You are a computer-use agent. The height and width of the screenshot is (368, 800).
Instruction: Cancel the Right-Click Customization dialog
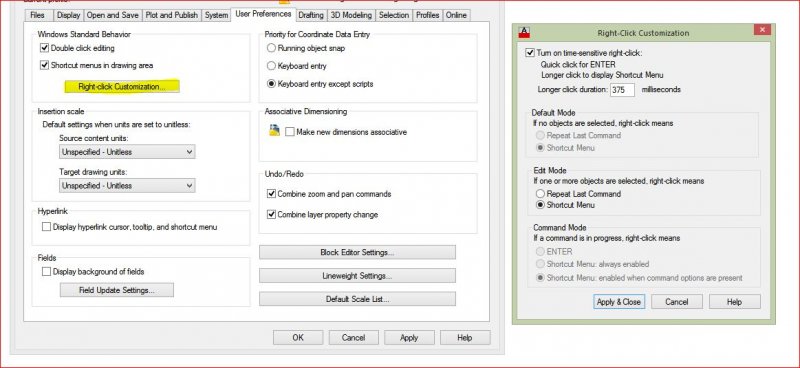pos(677,302)
